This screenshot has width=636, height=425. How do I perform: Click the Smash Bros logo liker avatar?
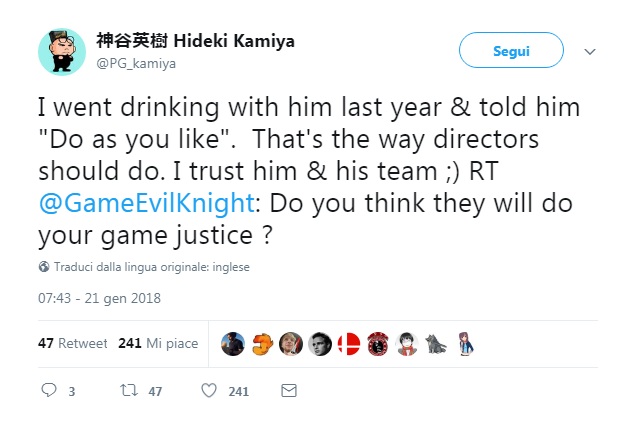[349, 343]
